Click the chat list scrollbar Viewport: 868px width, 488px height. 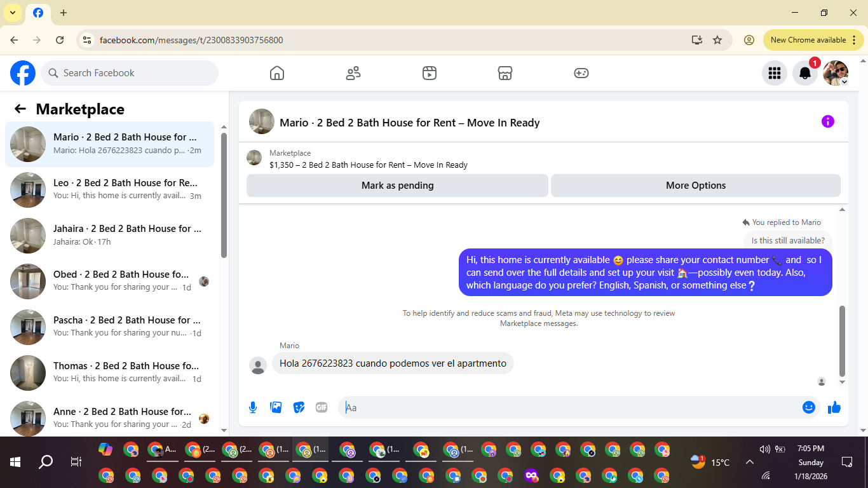224,194
